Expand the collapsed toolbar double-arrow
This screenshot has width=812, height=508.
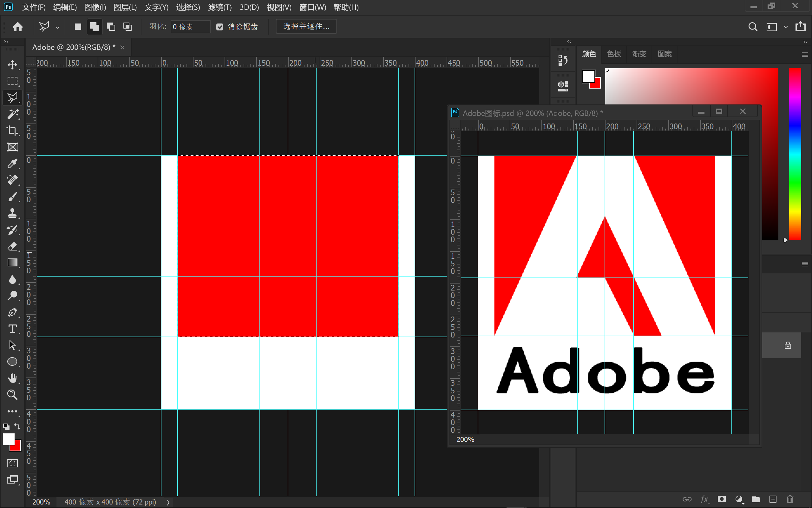pos(6,42)
